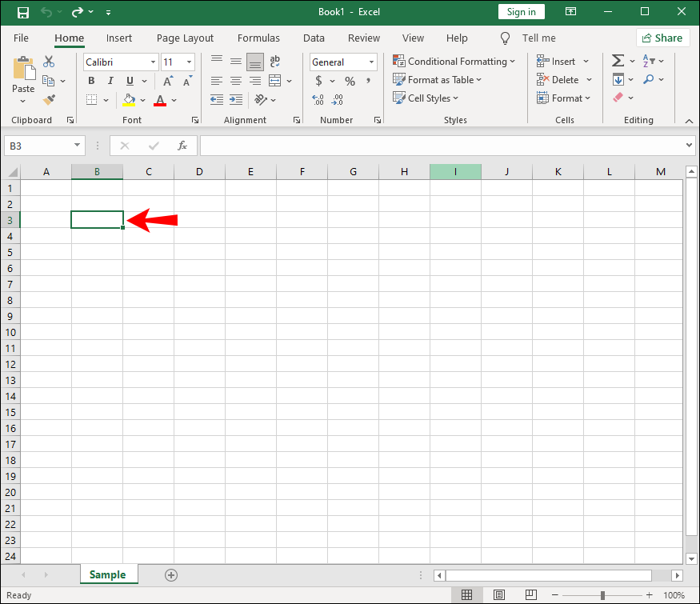Click the Paste clipboard icon

(24, 68)
